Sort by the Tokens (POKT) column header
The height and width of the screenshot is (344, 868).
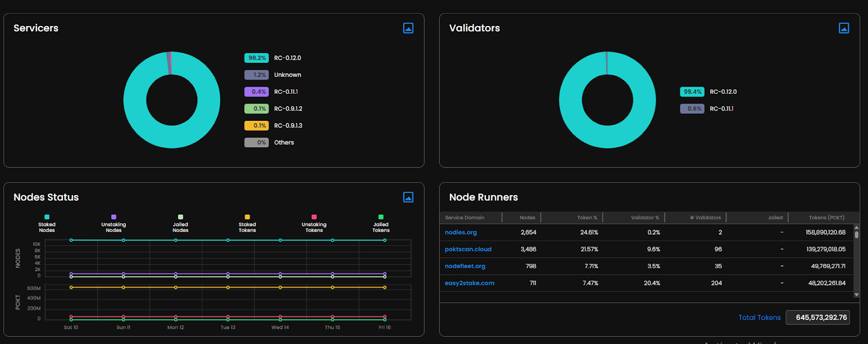point(826,218)
